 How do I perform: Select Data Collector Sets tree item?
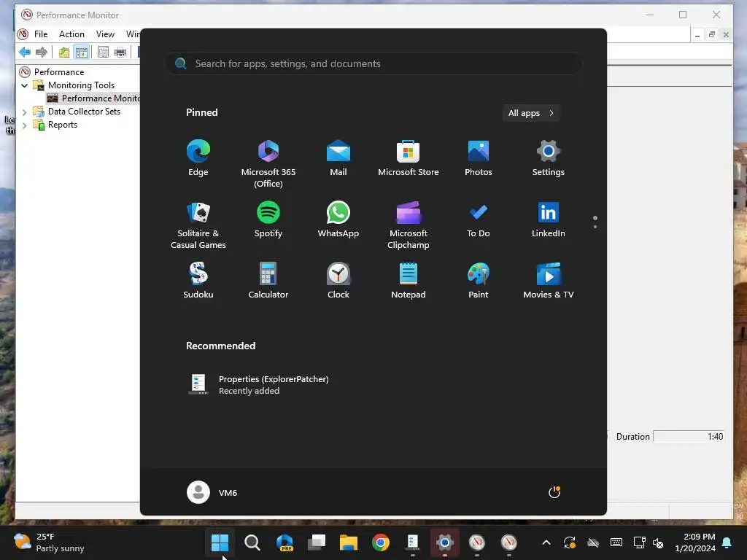point(77,112)
